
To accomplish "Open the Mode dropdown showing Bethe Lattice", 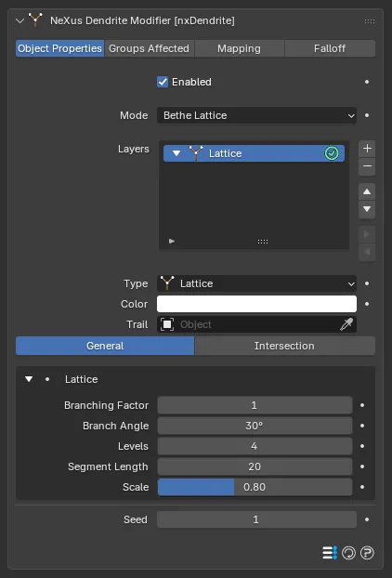I will click(x=256, y=115).
